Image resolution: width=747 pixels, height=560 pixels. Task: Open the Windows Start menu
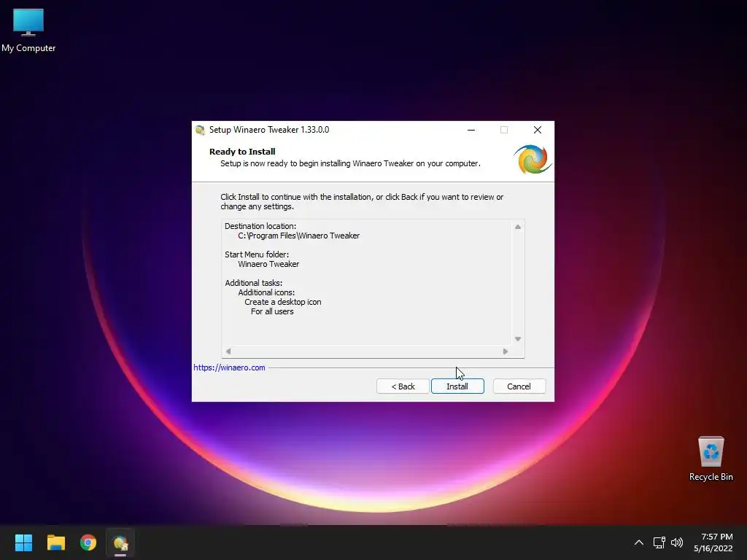pyautogui.click(x=23, y=542)
